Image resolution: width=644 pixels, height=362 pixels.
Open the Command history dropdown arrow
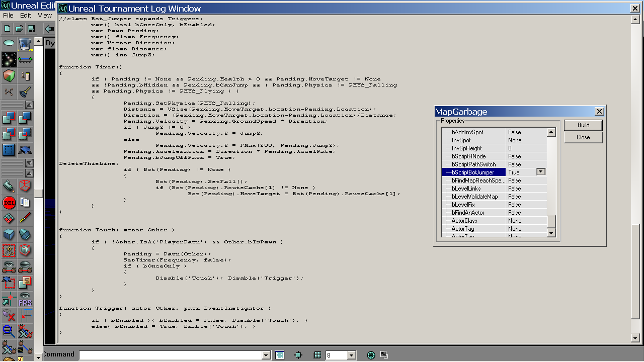click(x=266, y=355)
